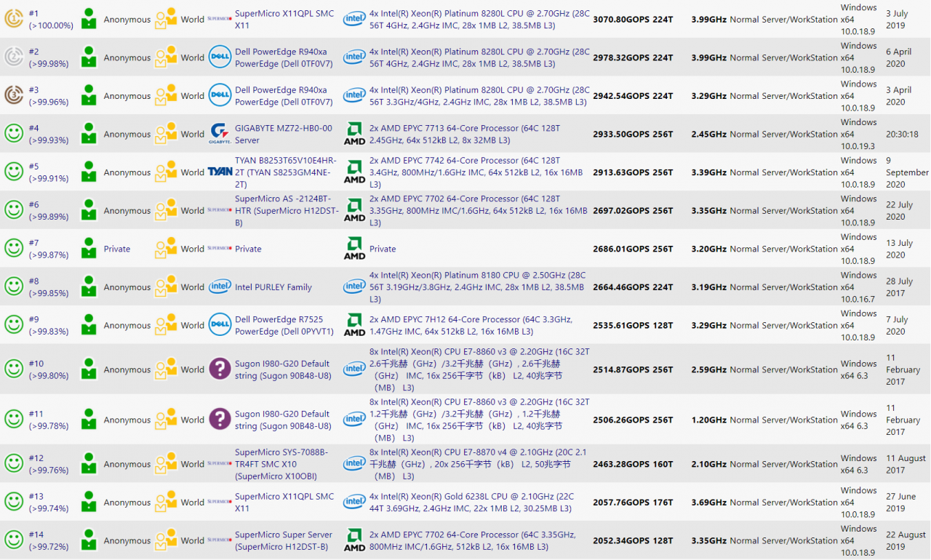Click the AMD logo in row #7
The height and width of the screenshot is (560, 931).
click(x=354, y=249)
